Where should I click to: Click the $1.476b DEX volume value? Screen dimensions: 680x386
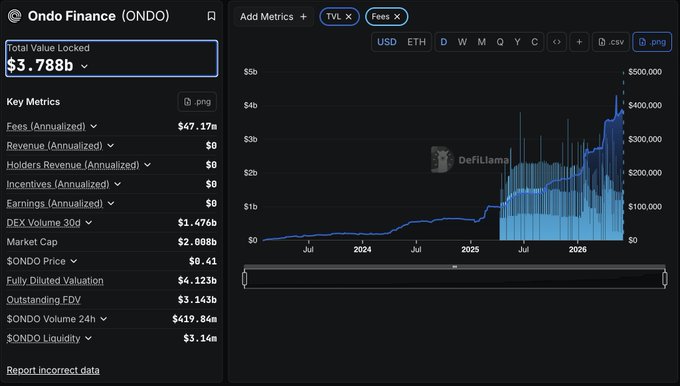pyautogui.click(x=197, y=222)
